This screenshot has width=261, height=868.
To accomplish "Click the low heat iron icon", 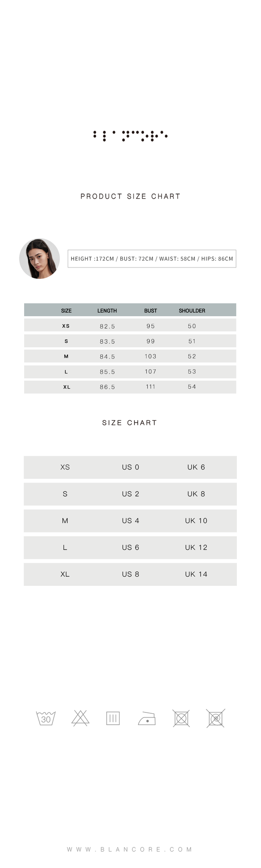I will coord(147,718).
